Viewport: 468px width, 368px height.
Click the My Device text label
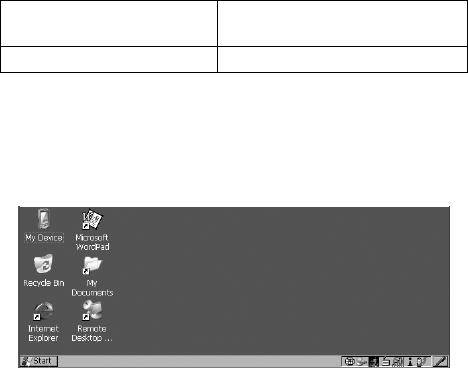[44, 238]
